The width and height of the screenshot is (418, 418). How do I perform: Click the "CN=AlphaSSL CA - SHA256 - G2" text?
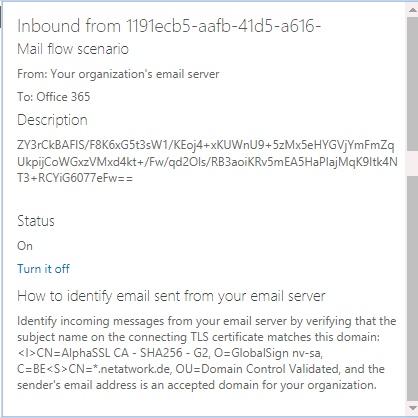pos(123,353)
